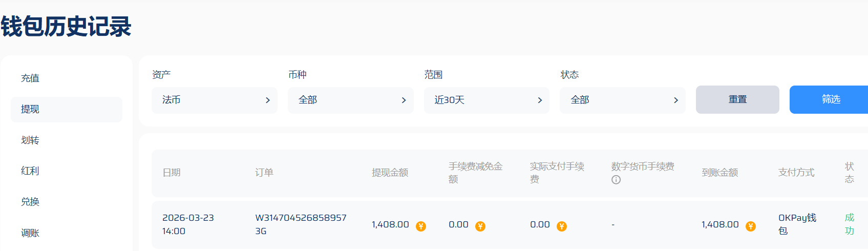This screenshot has width=868, height=251.
Task: Open the 红利 sidebar section
Action: pyautogui.click(x=30, y=171)
